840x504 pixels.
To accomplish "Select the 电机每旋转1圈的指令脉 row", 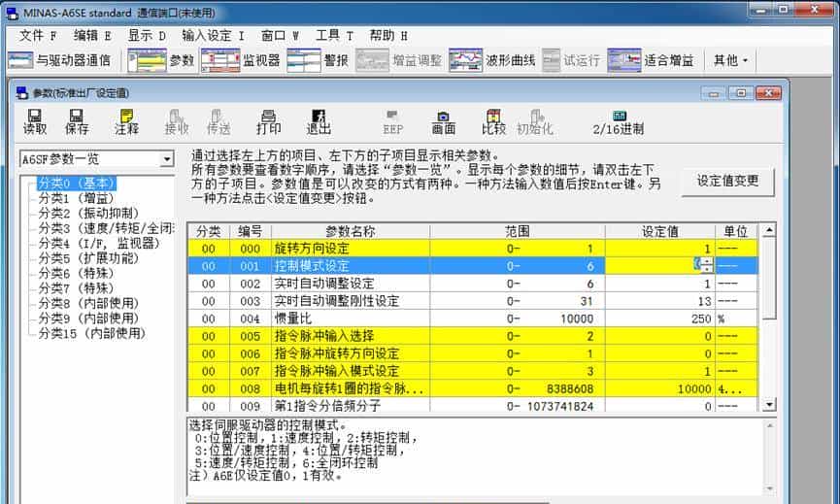I will coord(473,388).
